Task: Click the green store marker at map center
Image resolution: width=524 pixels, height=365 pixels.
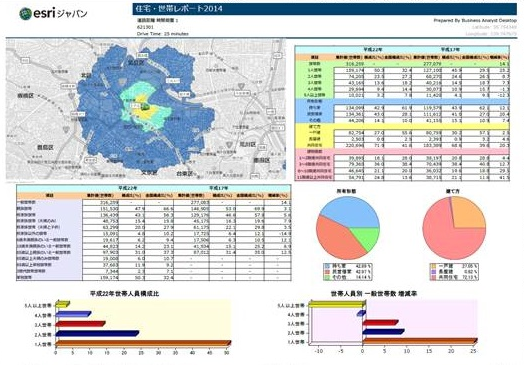Action: pos(145,107)
